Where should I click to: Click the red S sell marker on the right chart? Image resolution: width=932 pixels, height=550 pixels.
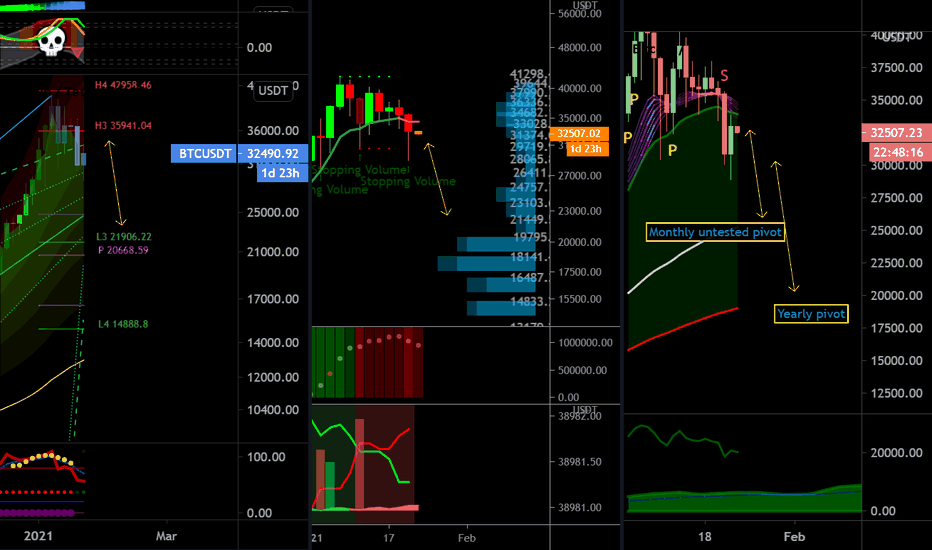(724, 76)
